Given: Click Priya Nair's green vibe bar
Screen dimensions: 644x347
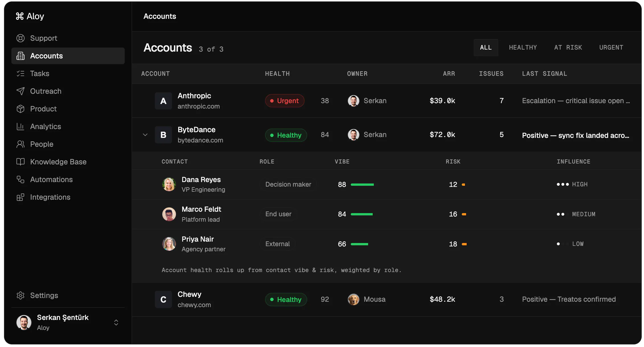Looking at the screenshot, I should (359, 244).
